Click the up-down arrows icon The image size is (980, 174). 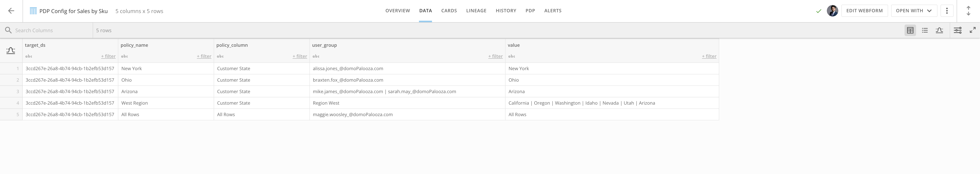[x=968, y=11]
